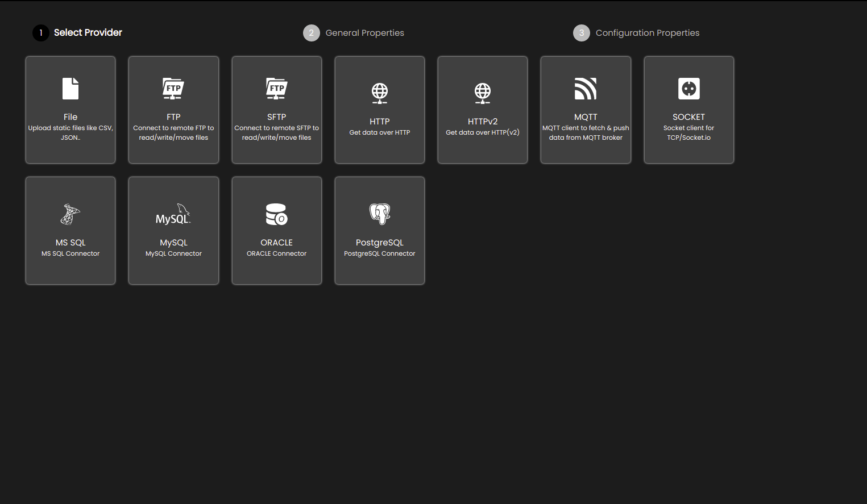Click the HTTP globe icon
This screenshot has height=504, width=867.
pyautogui.click(x=380, y=93)
